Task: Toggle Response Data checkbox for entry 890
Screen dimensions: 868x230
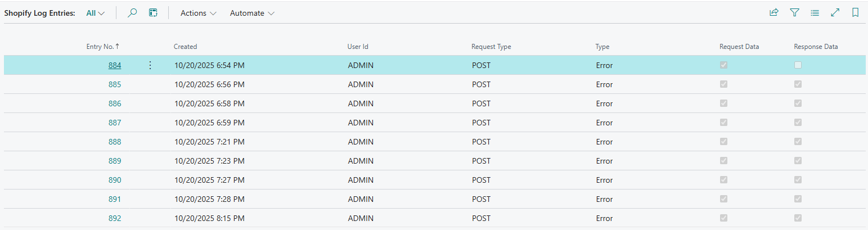Action: (x=798, y=180)
